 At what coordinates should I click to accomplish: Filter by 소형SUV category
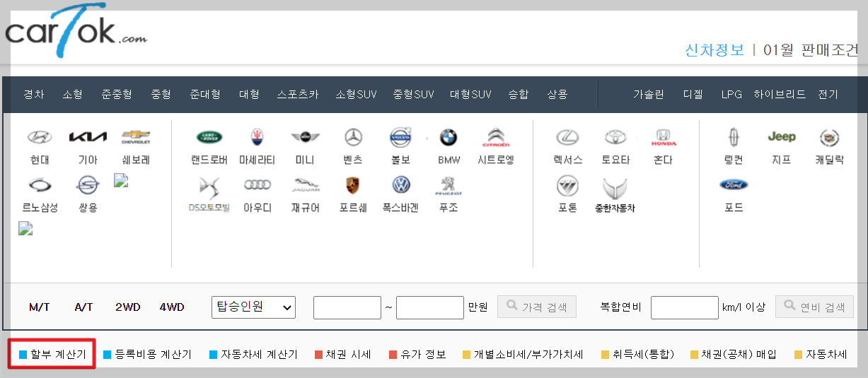point(357,94)
